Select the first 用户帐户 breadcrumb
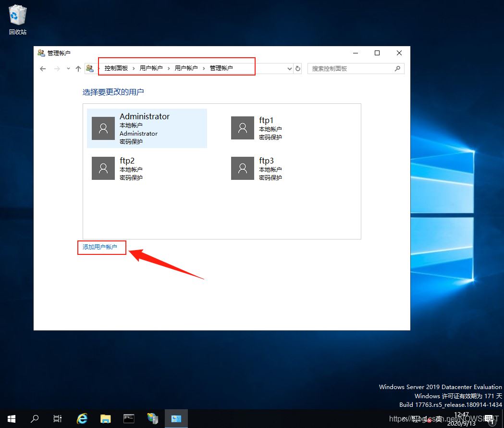The image size is (504, 428). pos(151,68)
